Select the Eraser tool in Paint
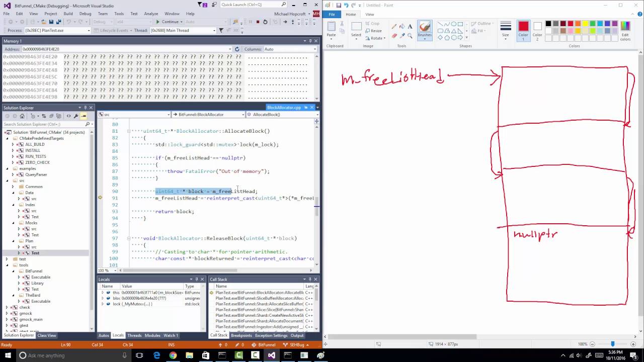644x362 pixels. pyautogui.click(x=394, y=36)
